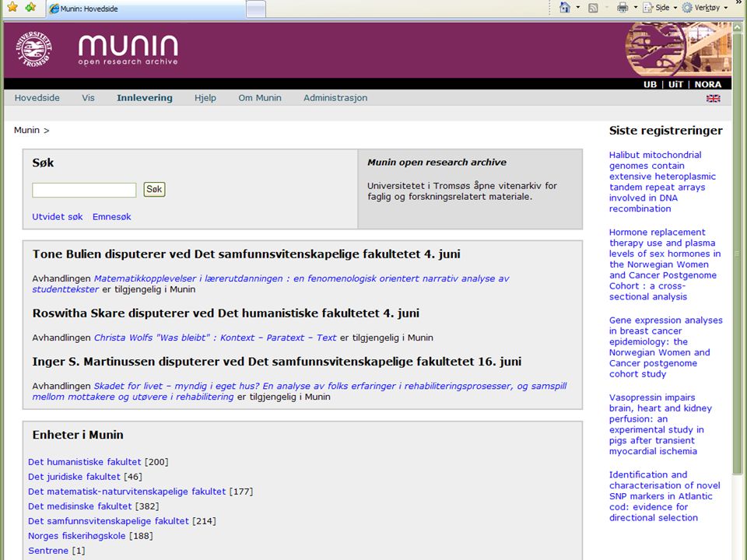Open the Verktøy tools menu
This screenshot has height=560, width=747.
pos(705,8)
